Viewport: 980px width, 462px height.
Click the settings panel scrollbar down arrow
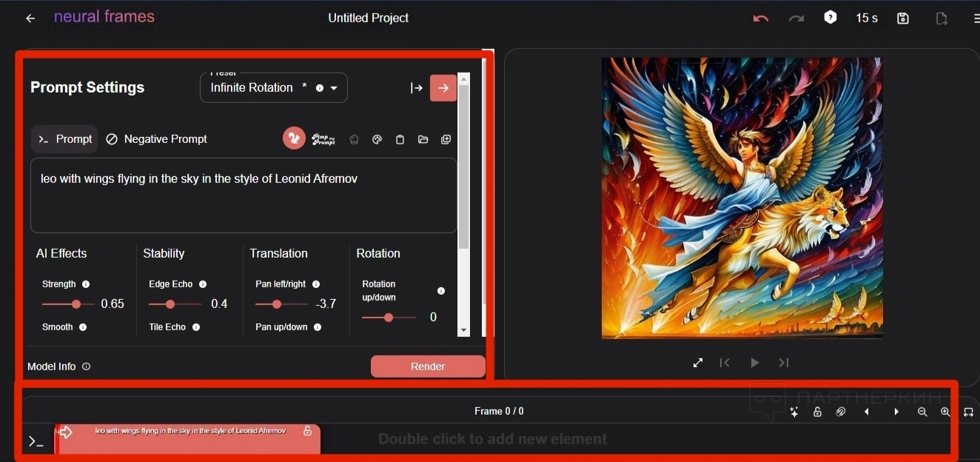(464, 330)
